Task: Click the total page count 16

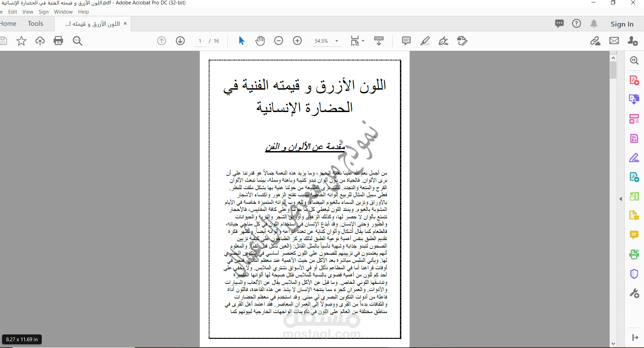Action: [216, 41]
